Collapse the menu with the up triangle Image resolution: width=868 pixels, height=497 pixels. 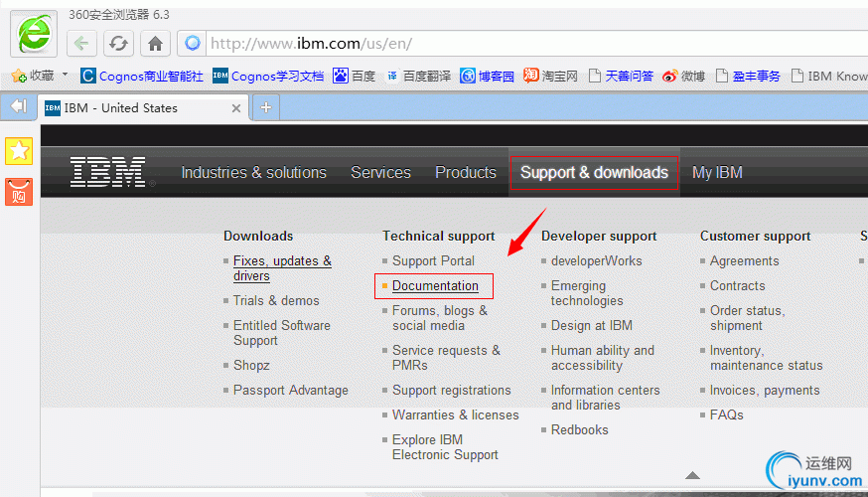point(692,475)
